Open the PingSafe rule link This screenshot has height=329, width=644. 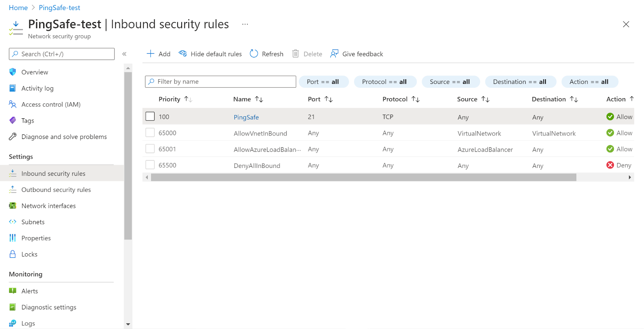[x=246, y=117]
